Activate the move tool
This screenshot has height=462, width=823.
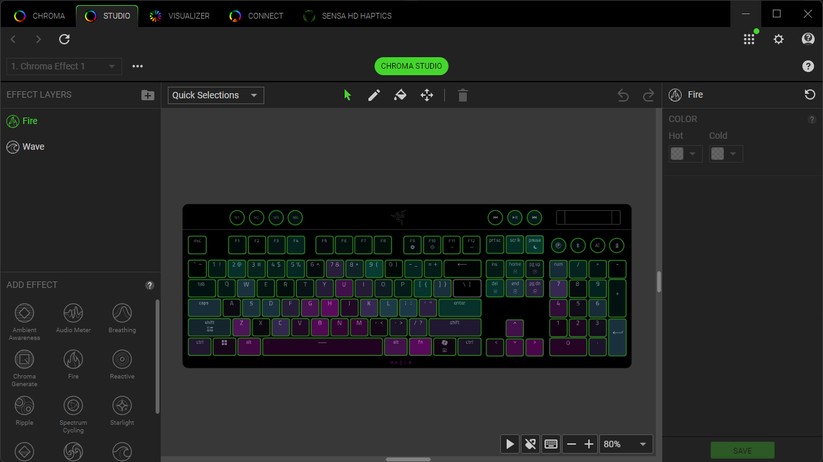click(427, 95)
